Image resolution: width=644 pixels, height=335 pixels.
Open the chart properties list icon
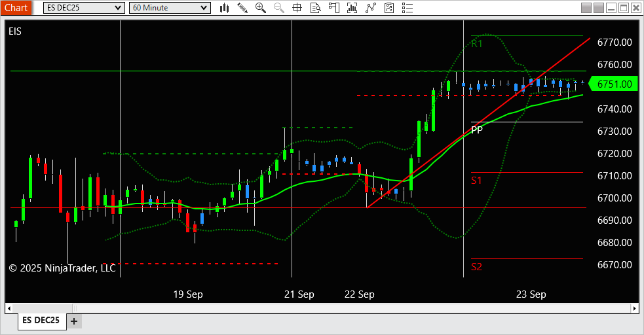[407, 8]
